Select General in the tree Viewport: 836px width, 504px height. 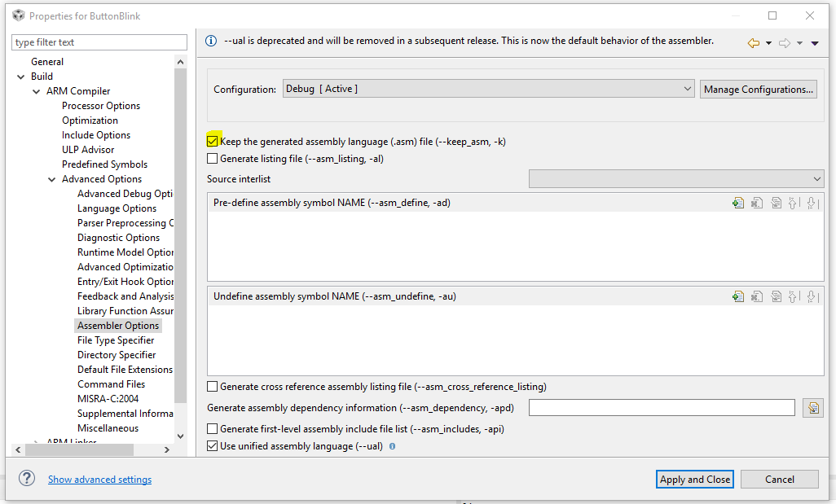[x=47, y=62]
